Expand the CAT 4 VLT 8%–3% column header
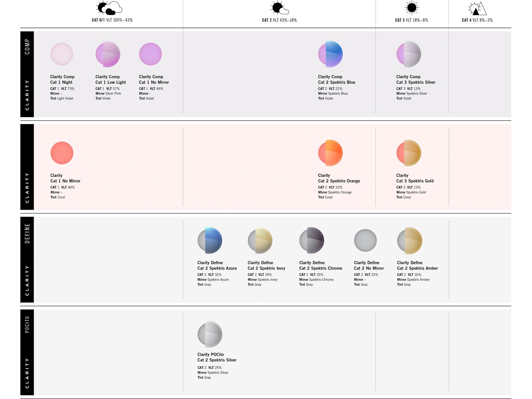This screenshot has height=399, width=532. point(478,20)
